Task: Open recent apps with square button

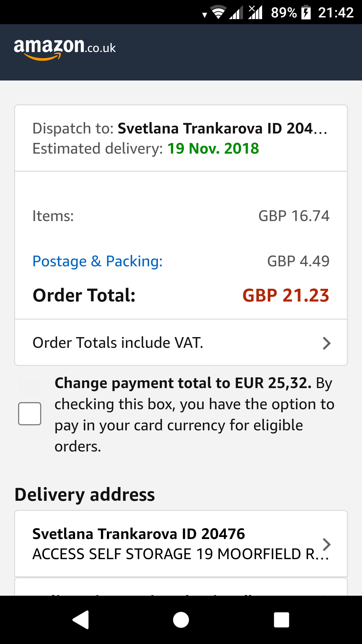Action: [282, 620]
